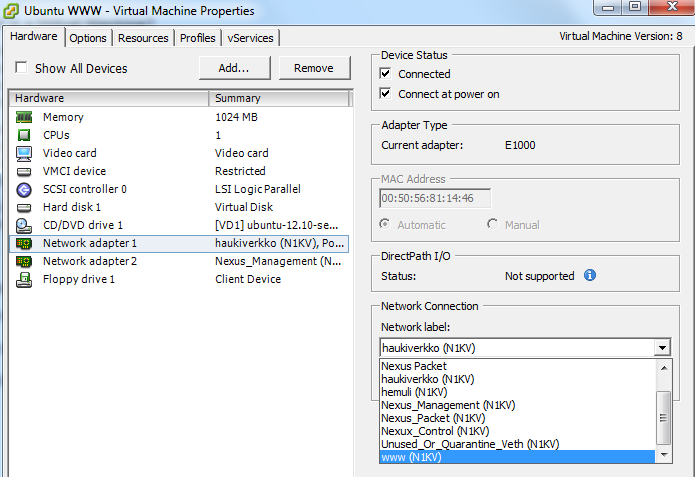This screenshot has width=695, height=477.
Task: Click the Add... button
Action: (x=234, y=68)
